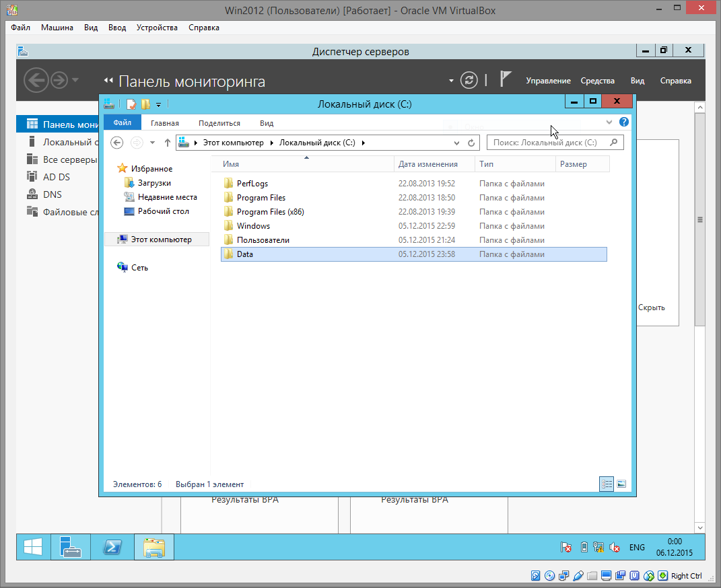
Task: Switch to the Главная ribbon tab
Action: tap(165, 123)
